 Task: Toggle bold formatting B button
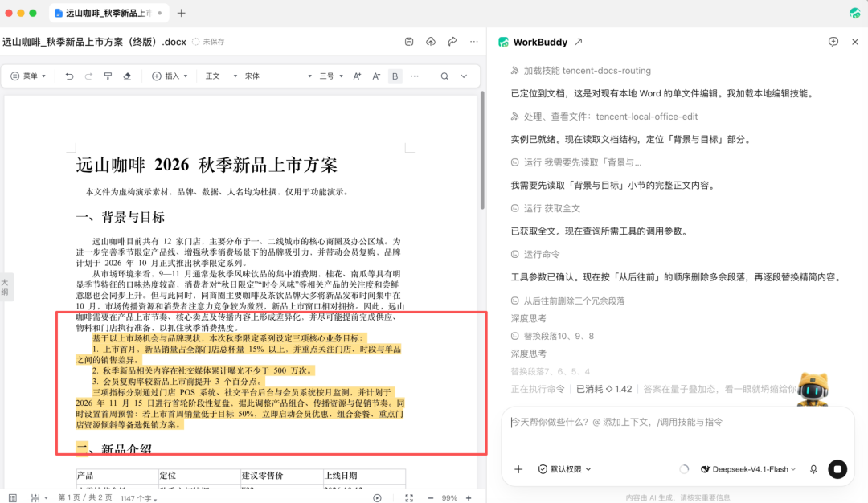click(x=395, y=76)
